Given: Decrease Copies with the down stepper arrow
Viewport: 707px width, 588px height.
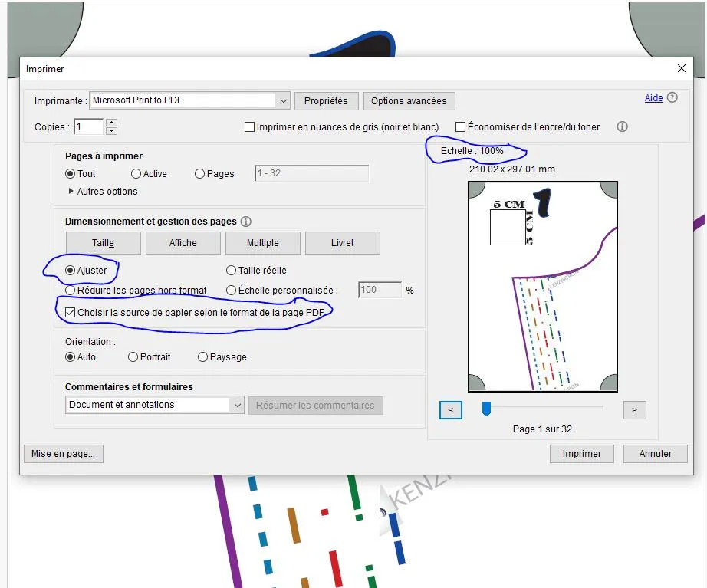Looking at the screenshot, I should click(111, 131).
